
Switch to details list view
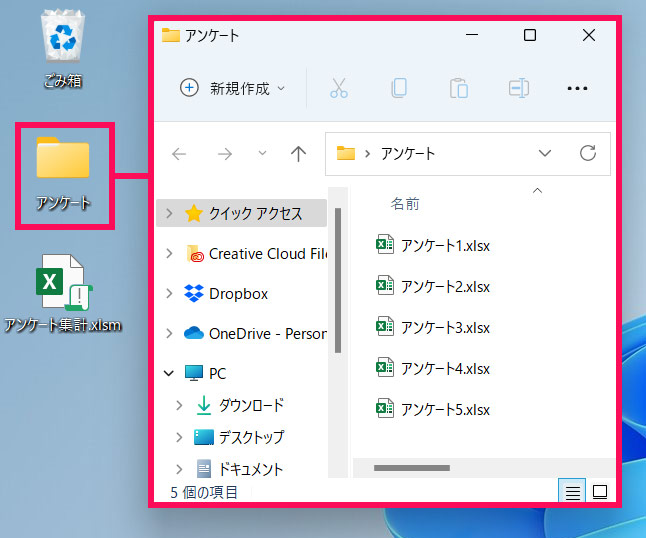(x=573, y=492)
